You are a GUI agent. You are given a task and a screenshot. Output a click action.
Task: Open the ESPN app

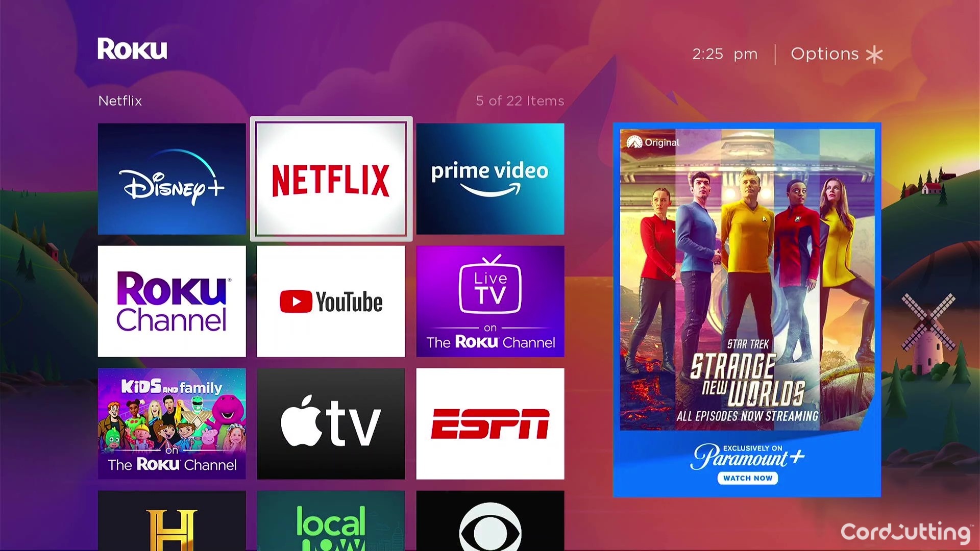(x=490, y=423)
